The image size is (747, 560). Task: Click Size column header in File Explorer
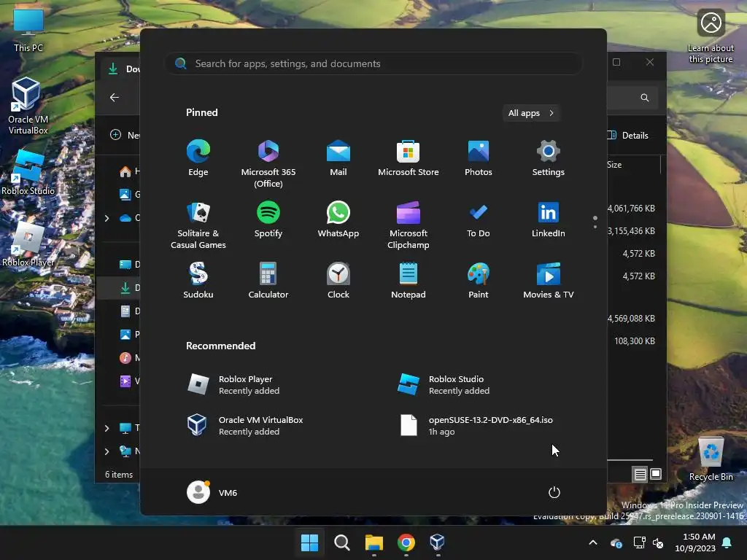tap(614, 165)
